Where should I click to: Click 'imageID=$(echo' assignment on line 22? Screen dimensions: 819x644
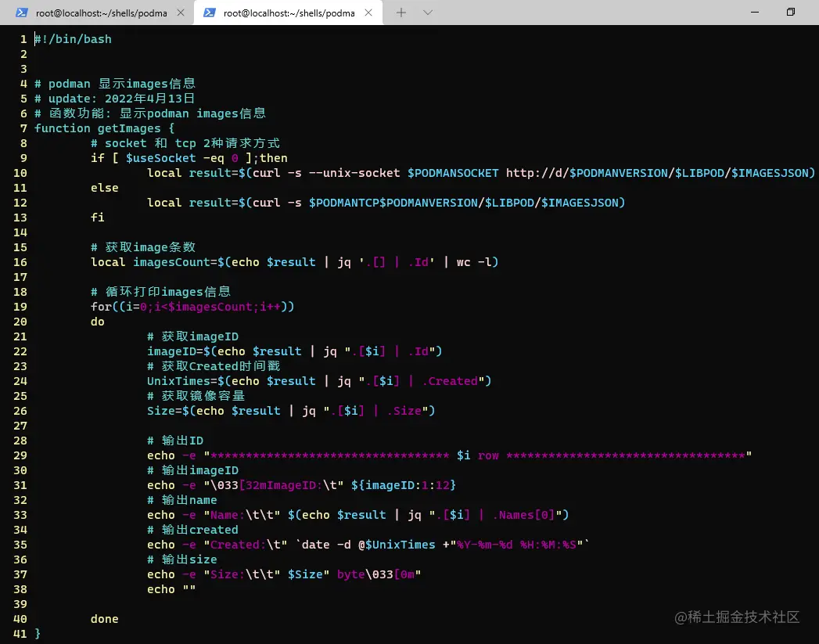[x=196, y=351]
